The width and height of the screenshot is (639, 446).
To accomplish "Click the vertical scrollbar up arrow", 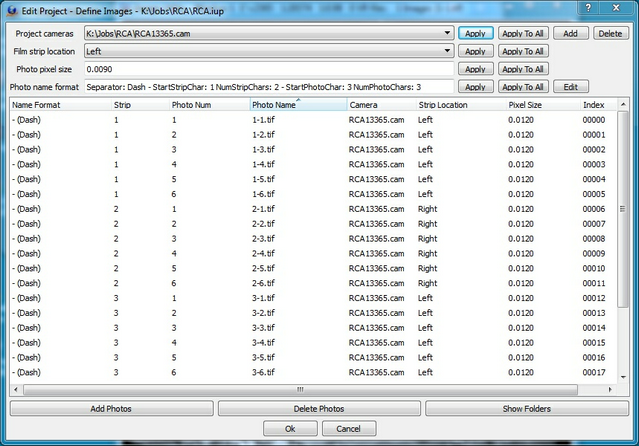I will coord(623,105).
